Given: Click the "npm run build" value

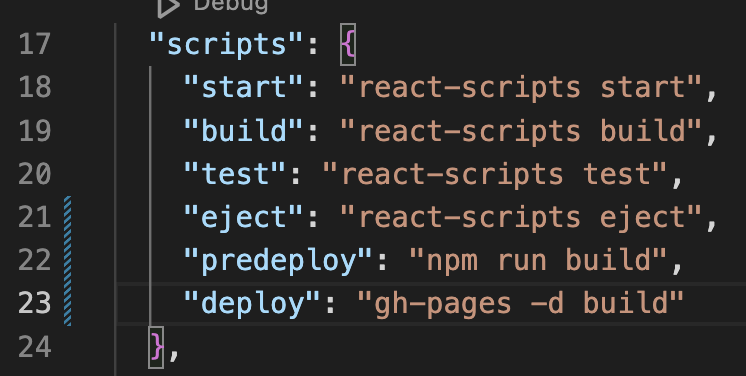Looking at the screenshot, I should [538, 261].
